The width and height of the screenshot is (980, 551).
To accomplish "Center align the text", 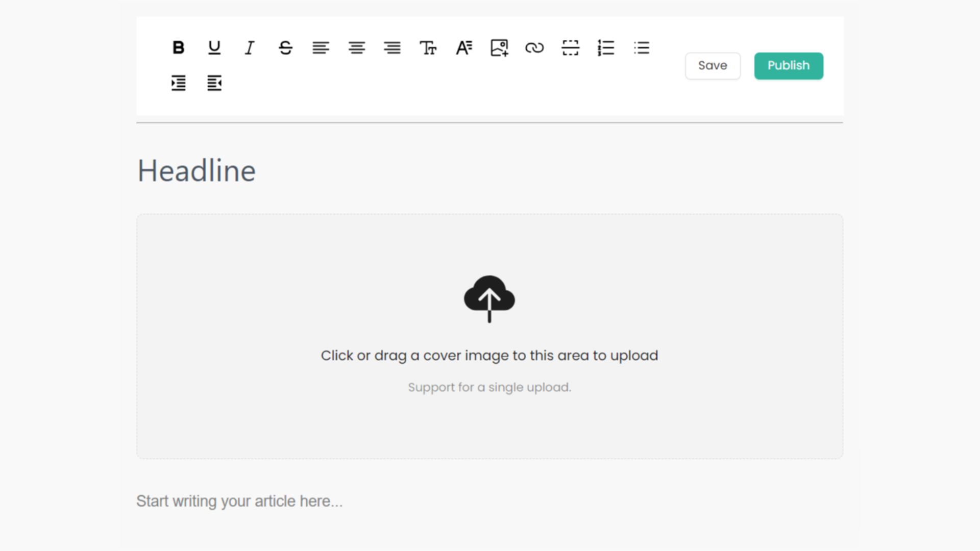I will tap(357, 47).
